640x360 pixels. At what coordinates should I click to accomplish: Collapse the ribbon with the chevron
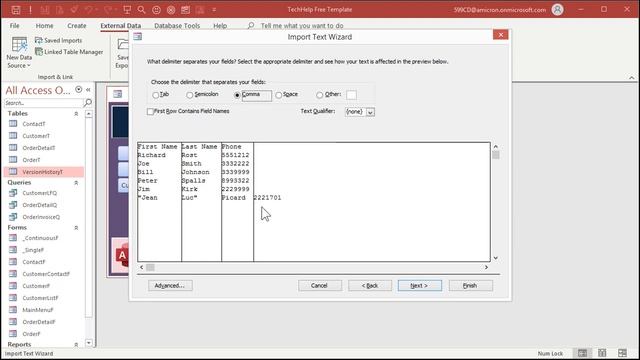(x=631, y=78)
